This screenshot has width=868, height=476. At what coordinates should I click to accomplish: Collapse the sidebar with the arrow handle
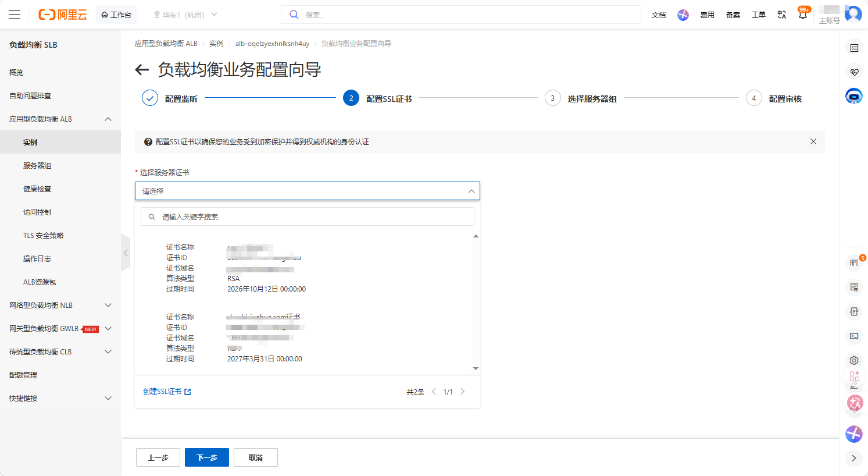[126, 253]
